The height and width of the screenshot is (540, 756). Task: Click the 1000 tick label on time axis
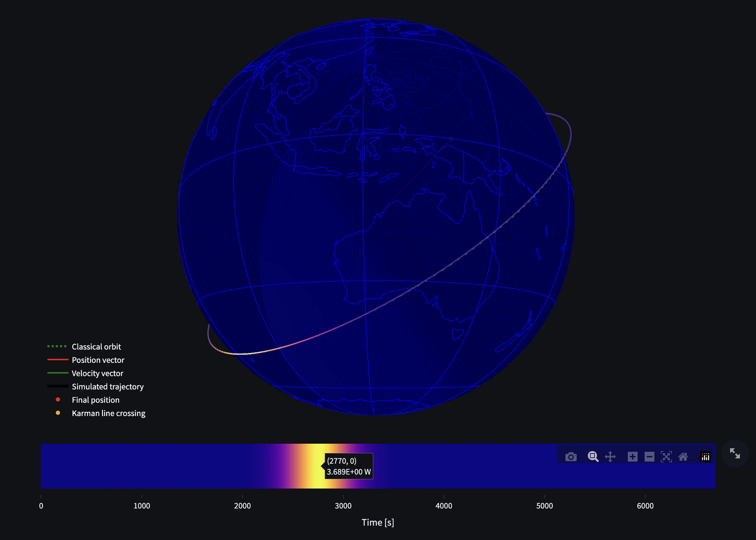(x=142, y=506)
